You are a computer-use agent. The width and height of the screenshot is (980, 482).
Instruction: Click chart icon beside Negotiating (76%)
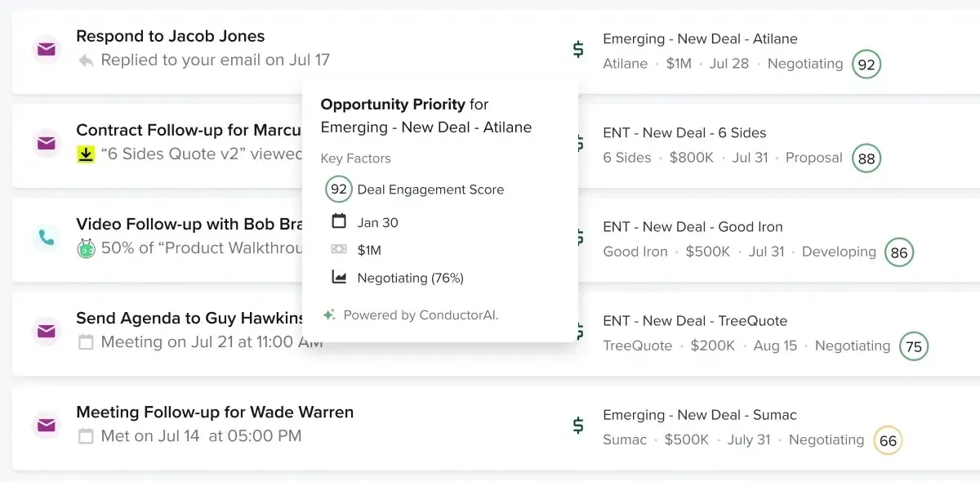339,277
